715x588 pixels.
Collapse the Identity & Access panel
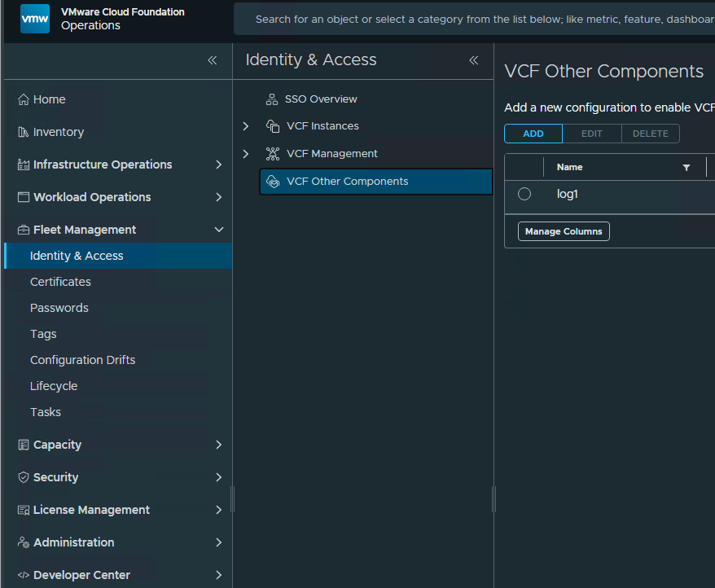pyautogui.click(x=474, y=60)
